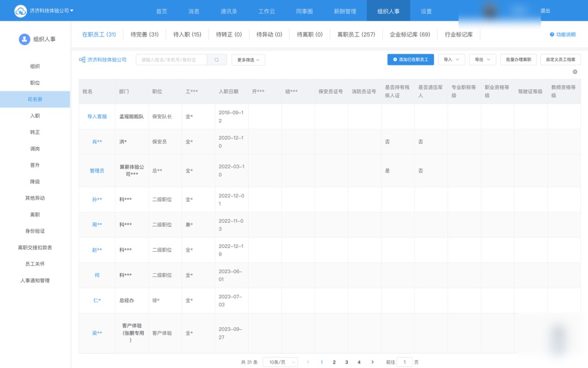Switch to 行业标记库 tab
588x368 pixels.
click(x=458, y=34)
